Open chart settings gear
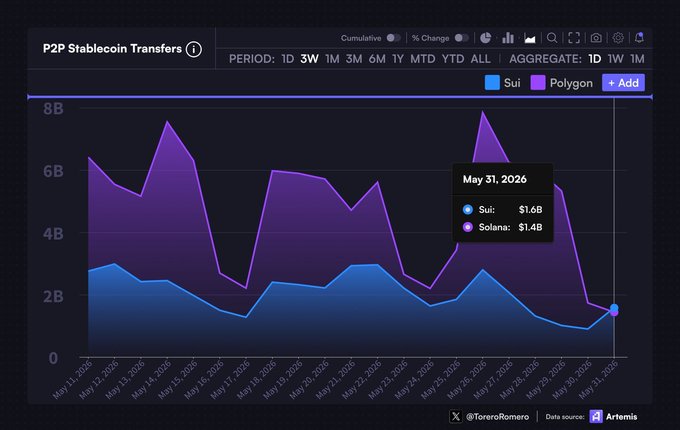Screen dimensions: 680x430 (x=618, y=38)
